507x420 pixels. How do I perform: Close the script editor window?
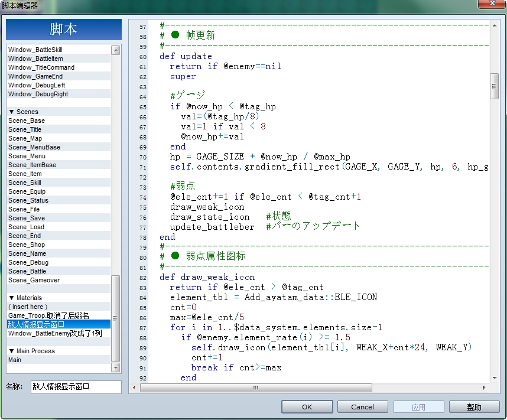(492, 4)
